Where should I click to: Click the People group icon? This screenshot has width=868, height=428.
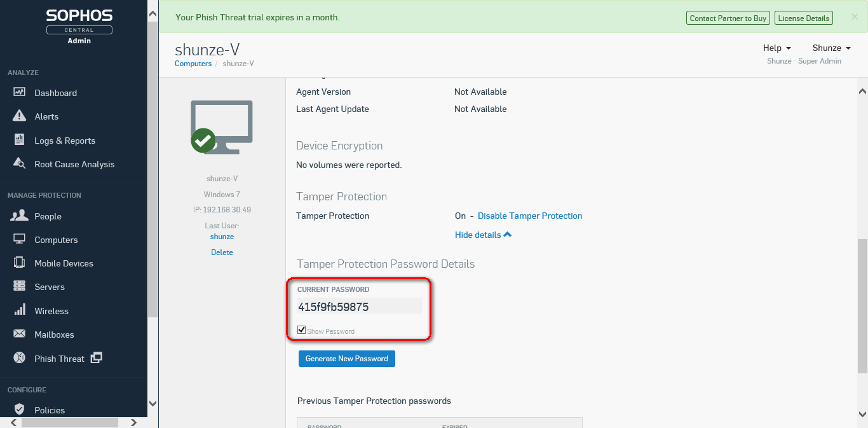(x=20, y=216)
